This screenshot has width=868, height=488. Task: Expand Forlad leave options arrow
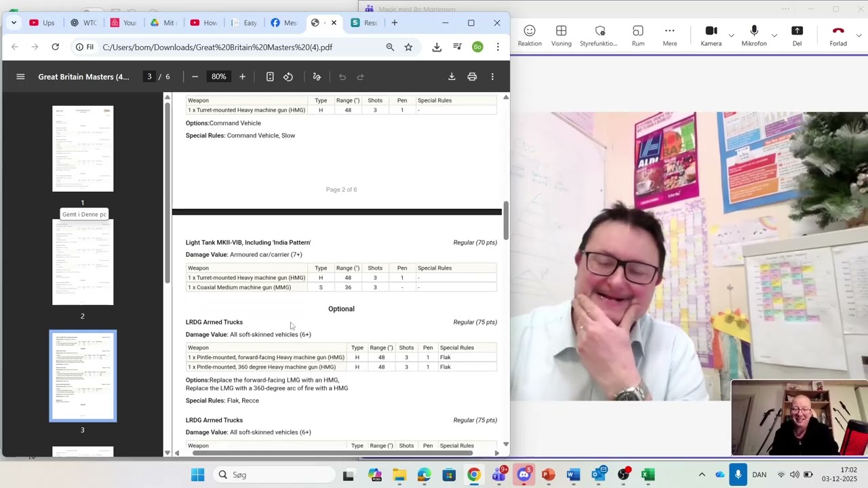point(859,35)
